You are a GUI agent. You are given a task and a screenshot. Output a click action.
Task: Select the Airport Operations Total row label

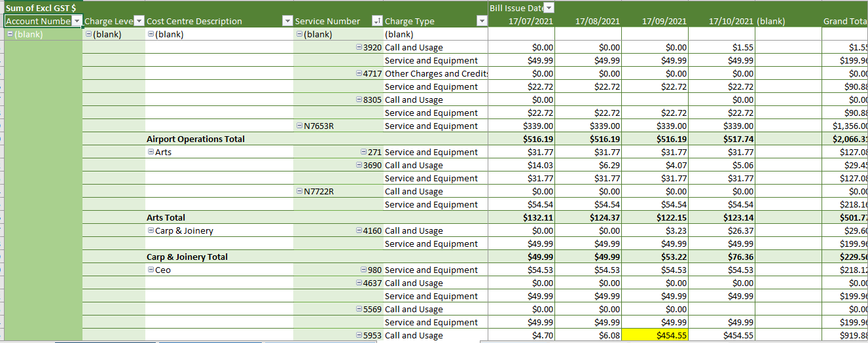click(x=196, y=139)
